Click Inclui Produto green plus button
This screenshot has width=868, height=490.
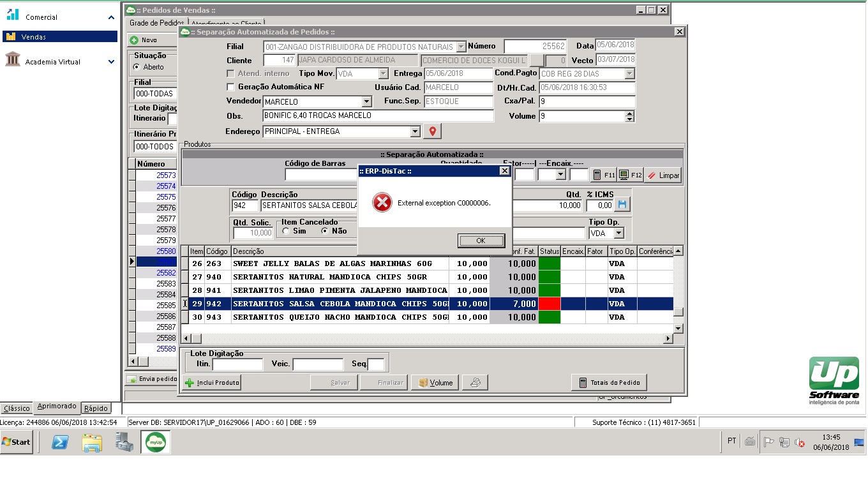pos(212,383)
